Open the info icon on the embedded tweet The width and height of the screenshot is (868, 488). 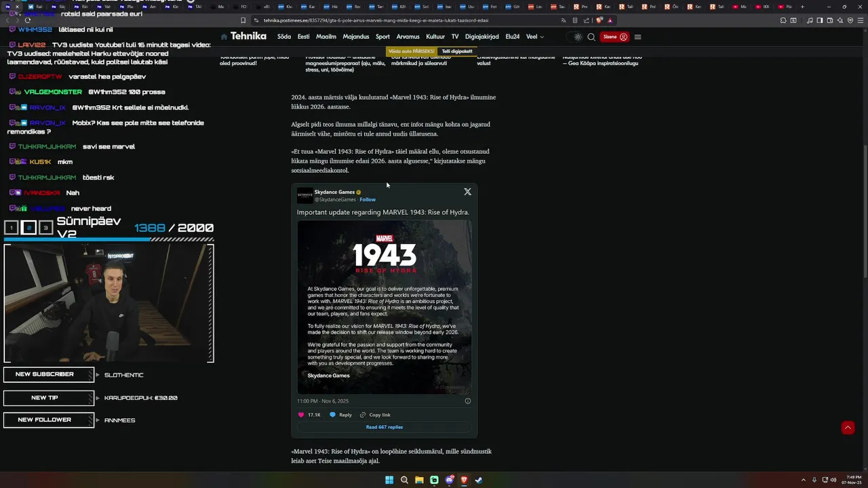coord(468,401)
